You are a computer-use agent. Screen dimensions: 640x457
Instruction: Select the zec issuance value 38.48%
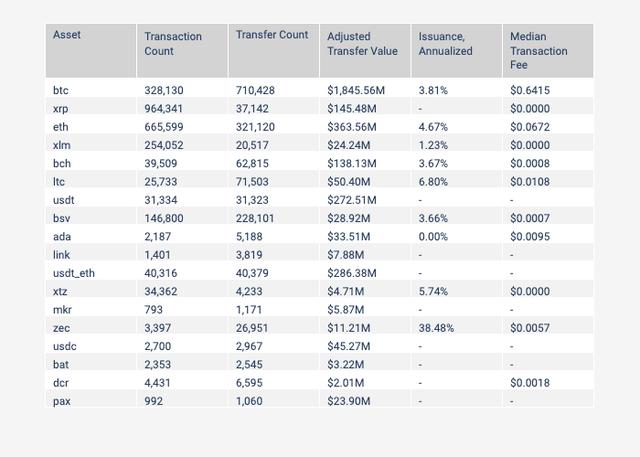click(x=436, y=328)
